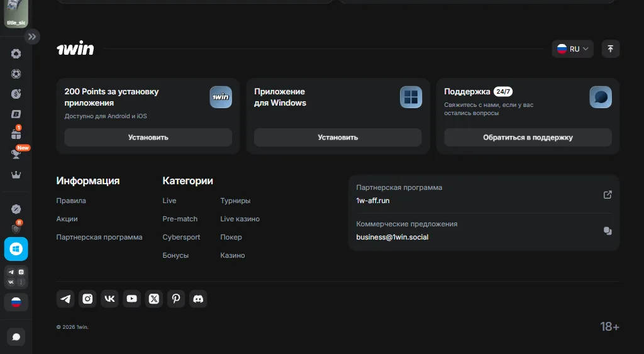Open external link icon for partner program
This screenshot has height=354, width=644.
pyautogui.click(x=608, y=195)
